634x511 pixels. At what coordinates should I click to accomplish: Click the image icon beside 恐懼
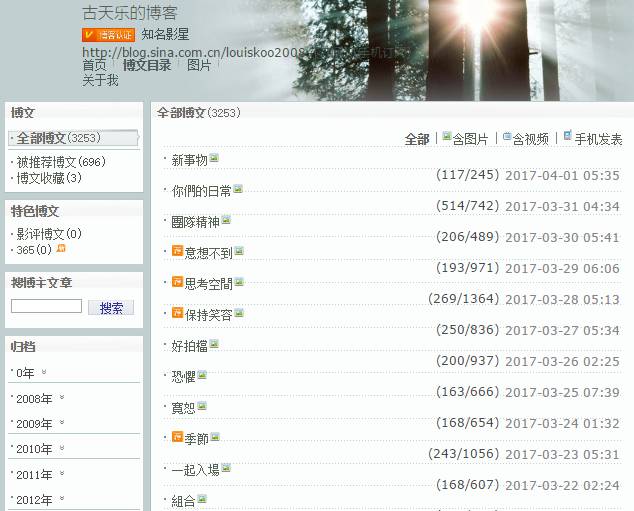point(202,376)
